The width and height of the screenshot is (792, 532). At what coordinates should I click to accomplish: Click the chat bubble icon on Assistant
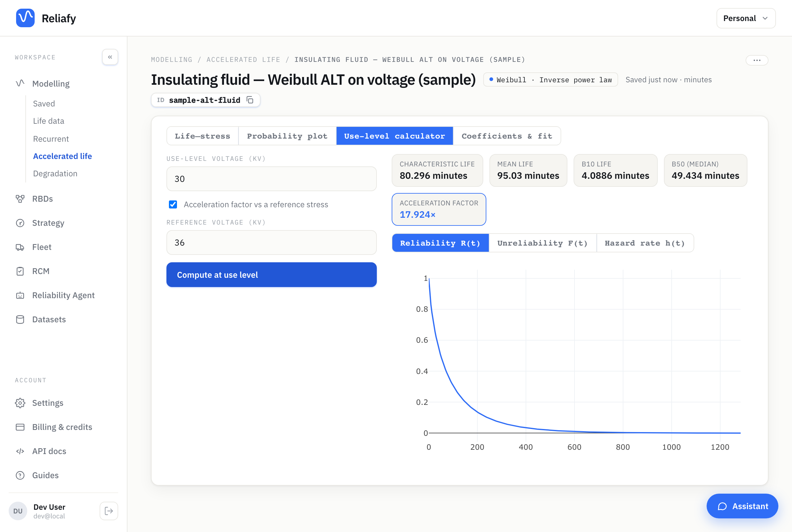pos(722,506)
